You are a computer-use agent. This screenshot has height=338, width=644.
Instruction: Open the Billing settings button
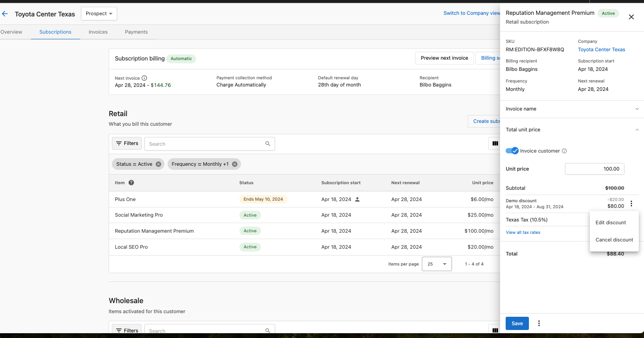tap(488, 58)
